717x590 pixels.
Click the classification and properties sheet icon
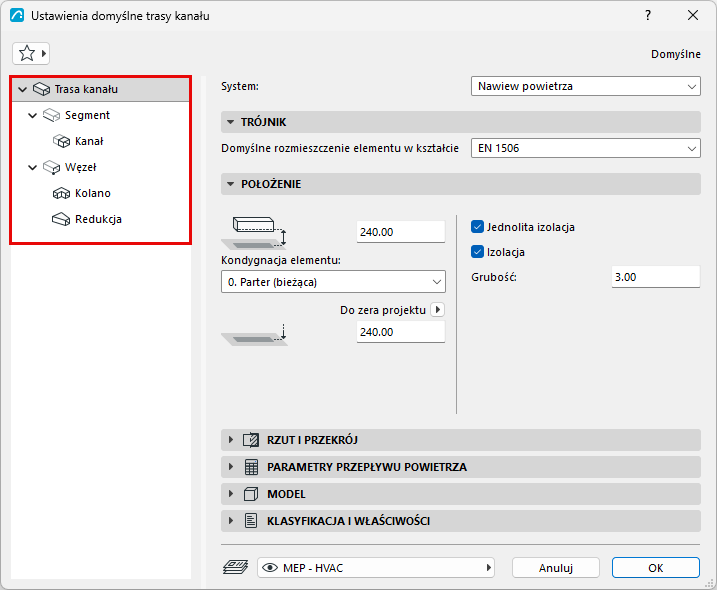point(251,521)
